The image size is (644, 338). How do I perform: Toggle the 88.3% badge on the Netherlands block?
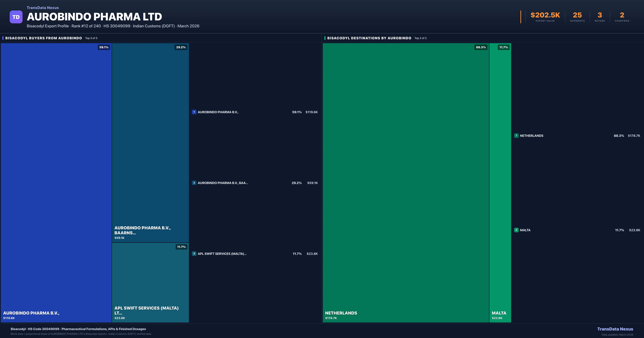481,47
